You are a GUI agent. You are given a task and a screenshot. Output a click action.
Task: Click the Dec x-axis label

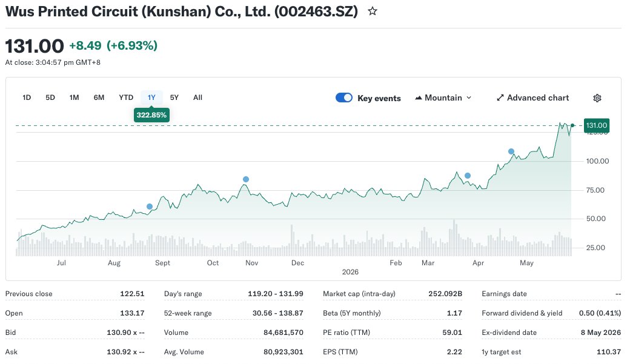297,263
